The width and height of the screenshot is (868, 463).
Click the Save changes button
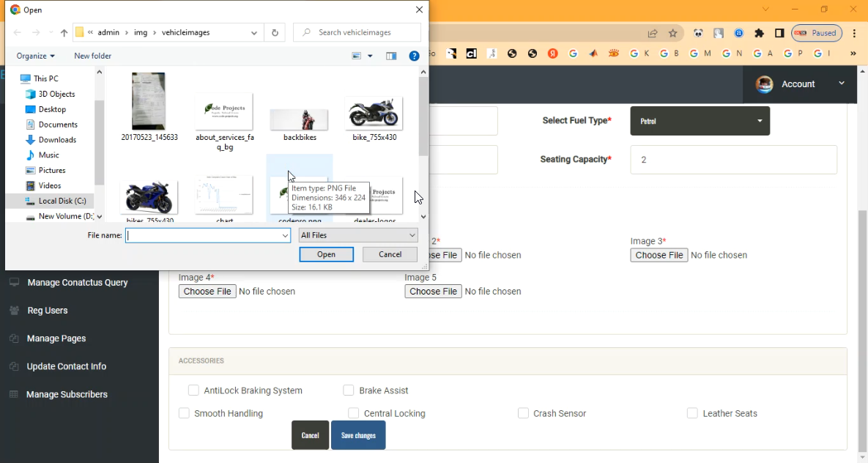(x=358, y=435)
